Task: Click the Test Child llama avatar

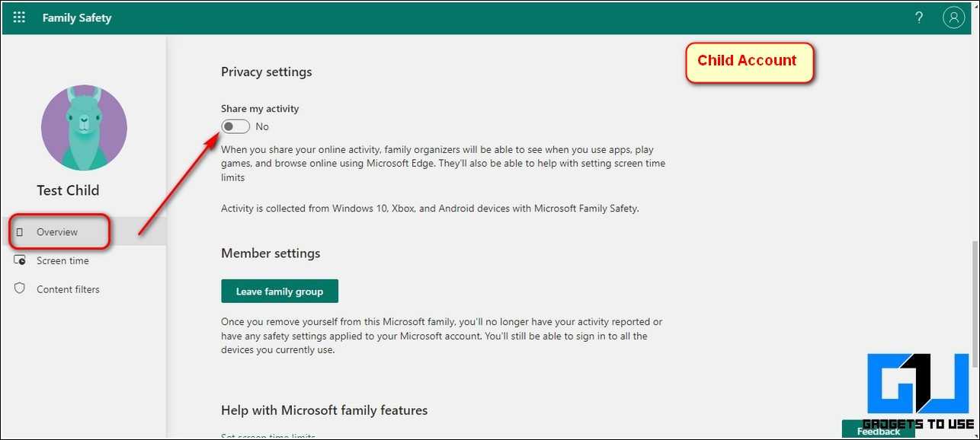Action: pos(84,127)
